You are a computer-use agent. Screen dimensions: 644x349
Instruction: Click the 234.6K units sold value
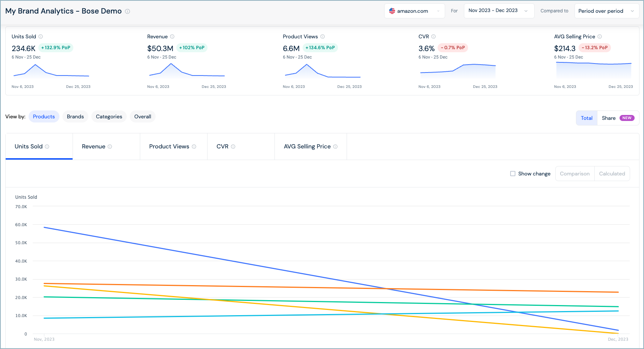tap(23, 48)
